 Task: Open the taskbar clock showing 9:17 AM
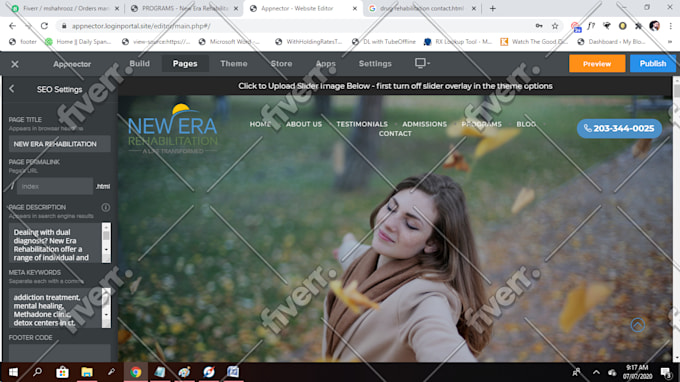(x=637, y=372)
